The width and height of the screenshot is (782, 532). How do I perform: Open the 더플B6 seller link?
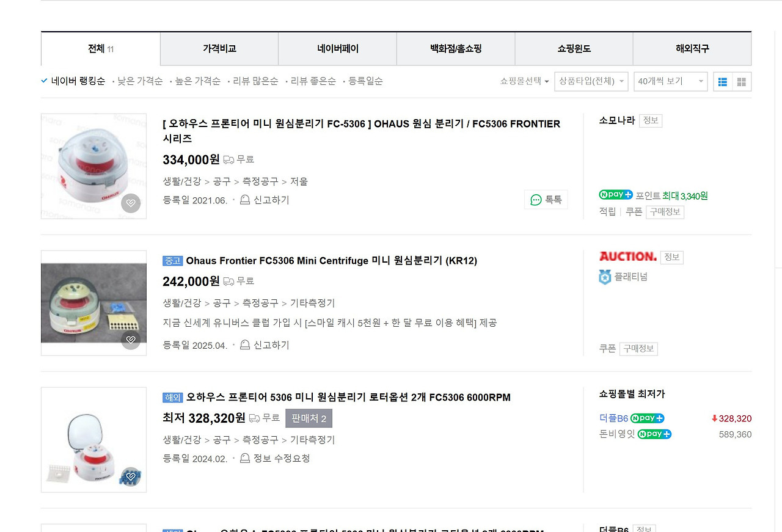pos(613,418)
